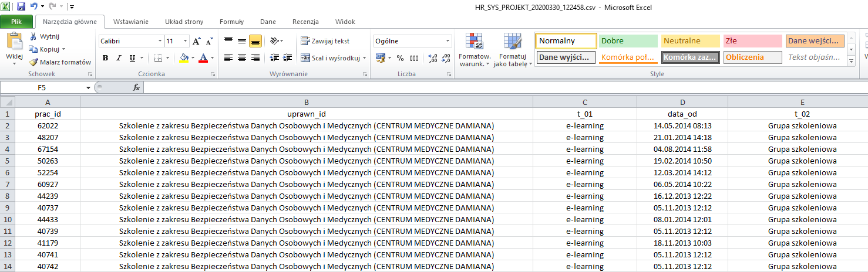Apply the Normalny cell style
The image size is (868, 272).
[566, 41]
